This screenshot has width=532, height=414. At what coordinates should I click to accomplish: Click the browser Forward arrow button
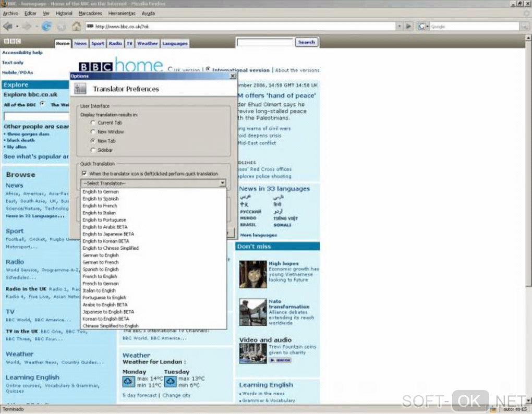click(x=27, y=26)
